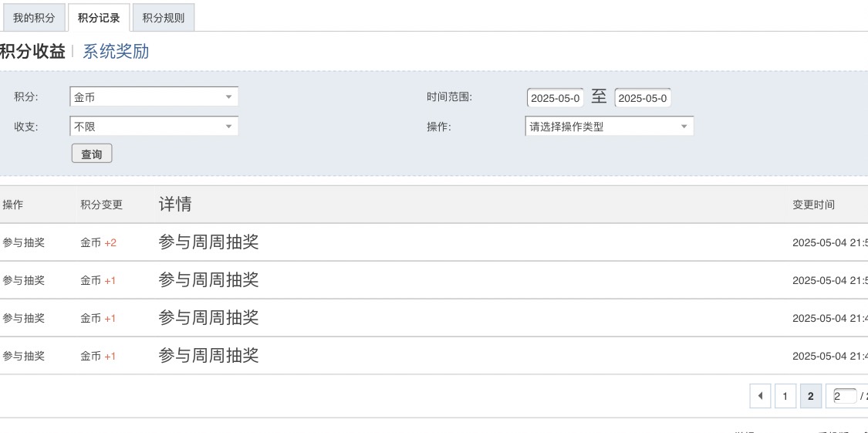Image resolution: width=868 pixels, height=433 pixels.
Task: Open the 积分规则 tab
Action: 164,18
